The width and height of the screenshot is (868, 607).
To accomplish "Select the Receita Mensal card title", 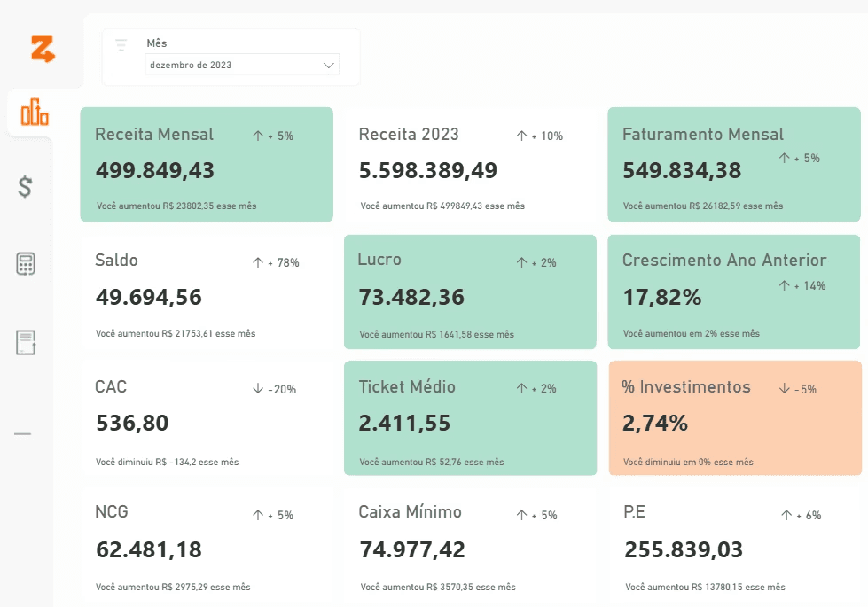I will click(154, 135).
